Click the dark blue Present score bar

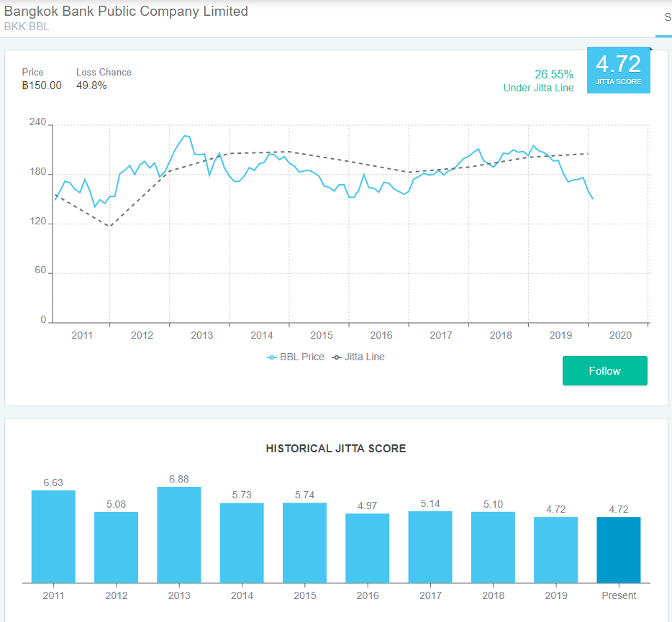tap(619, 550)
